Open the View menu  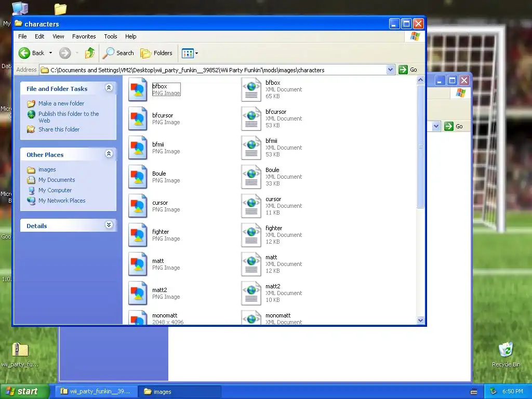58,36
